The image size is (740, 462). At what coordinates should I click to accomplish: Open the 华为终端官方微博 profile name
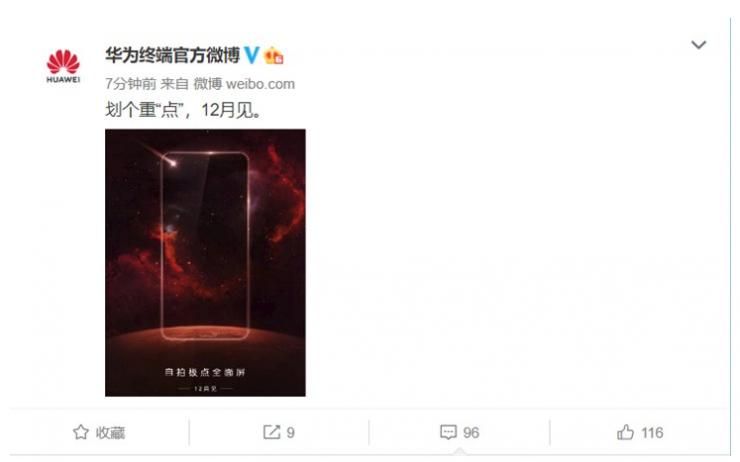[x=172, y=55]
